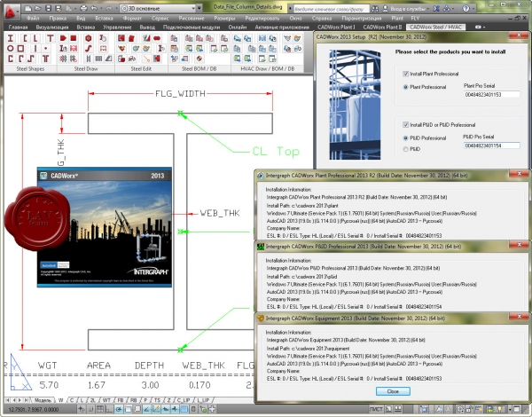Select the ladder tool in Steel Draw
Viewport: 532px width, 417px height.
[x=89, y=59]
